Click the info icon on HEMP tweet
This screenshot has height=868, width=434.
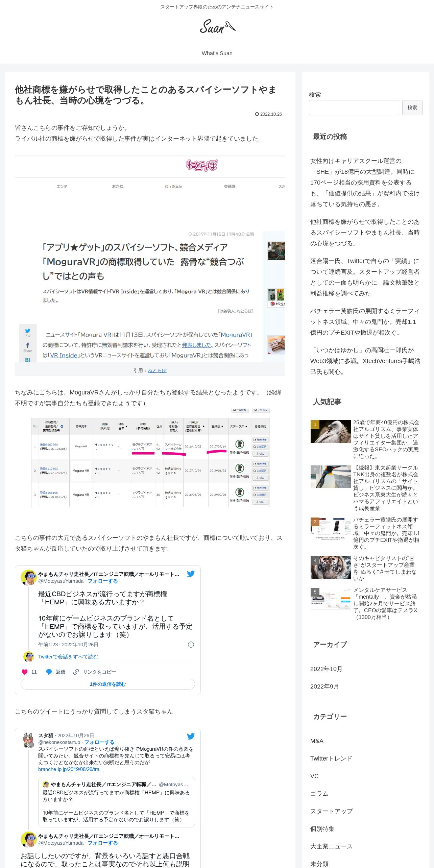tap(191, 645)
